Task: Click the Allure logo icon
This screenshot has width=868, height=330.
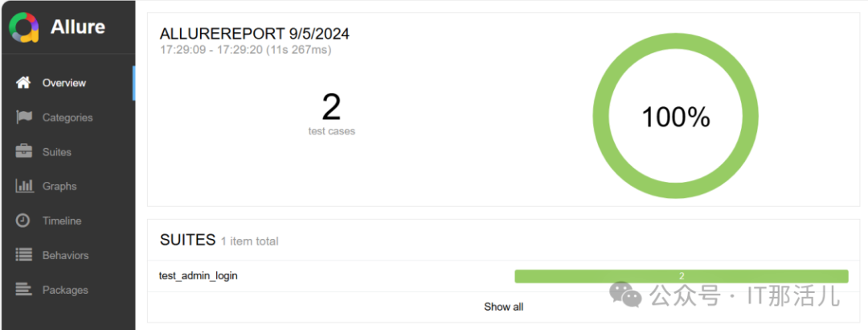Action: coord(24,27)
